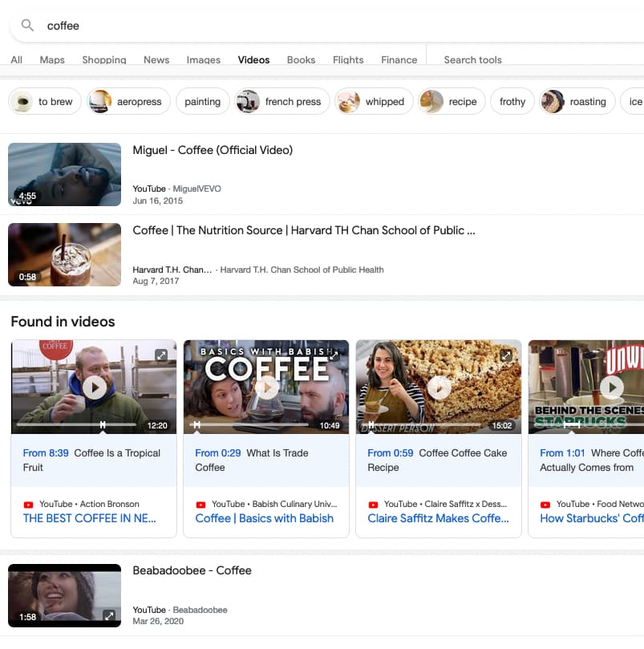Click MiguelVEVO channel name

[x=197, y=189]
